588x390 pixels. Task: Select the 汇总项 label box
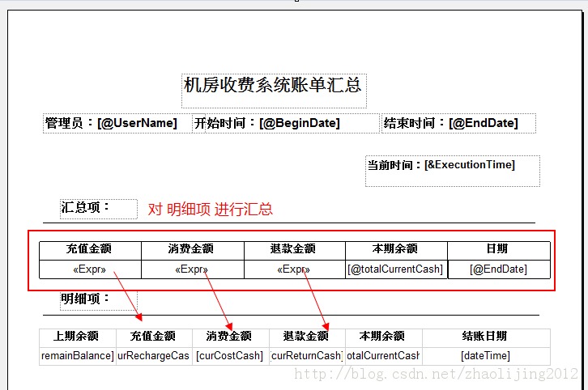(99, 209)
